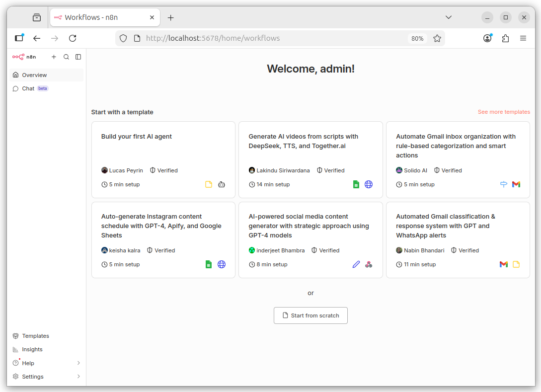541x392 pixels.
Task: Click sticky note icon on Gmail classification card
Action: pos(516,264)
